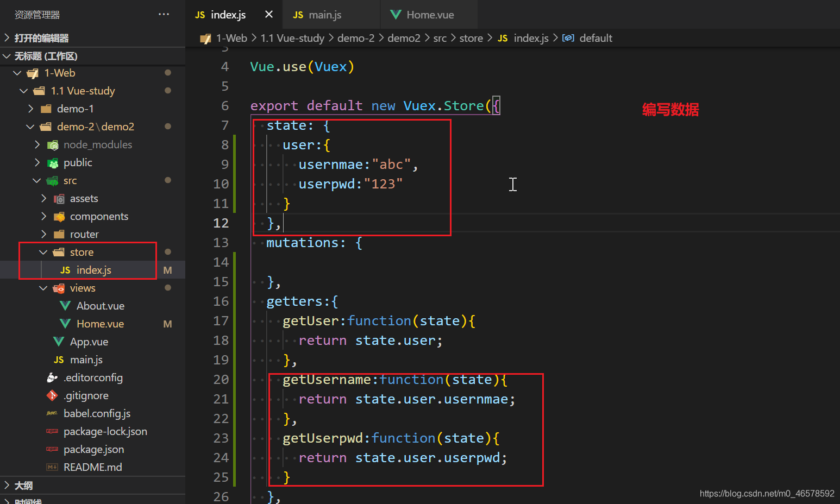The image size is (840, 504).
Task: Open About.vue from the file tree
Action: (x=101, y=306)
